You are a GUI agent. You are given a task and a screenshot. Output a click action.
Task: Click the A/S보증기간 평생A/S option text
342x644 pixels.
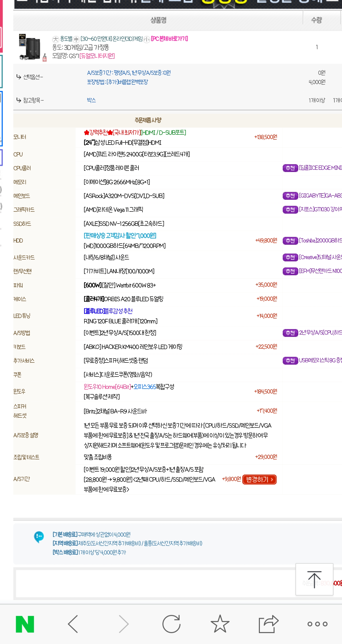(129, 73)
